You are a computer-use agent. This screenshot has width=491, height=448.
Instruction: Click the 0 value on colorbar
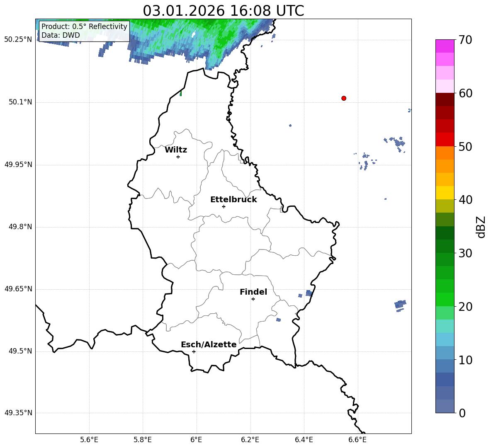point(462,413)
